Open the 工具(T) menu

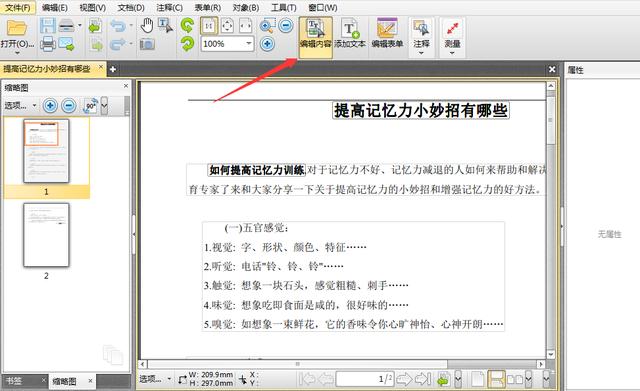tap(284, 7)
